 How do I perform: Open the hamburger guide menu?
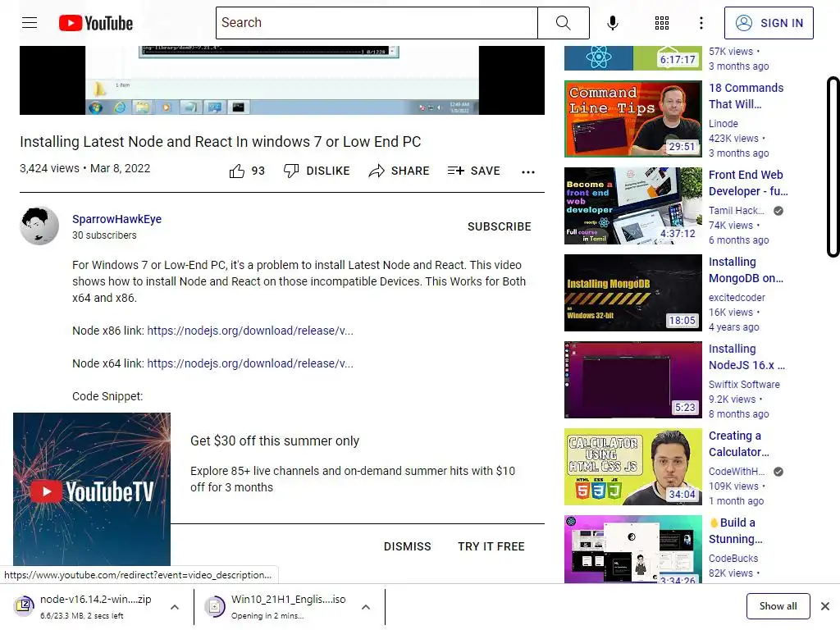30,22
